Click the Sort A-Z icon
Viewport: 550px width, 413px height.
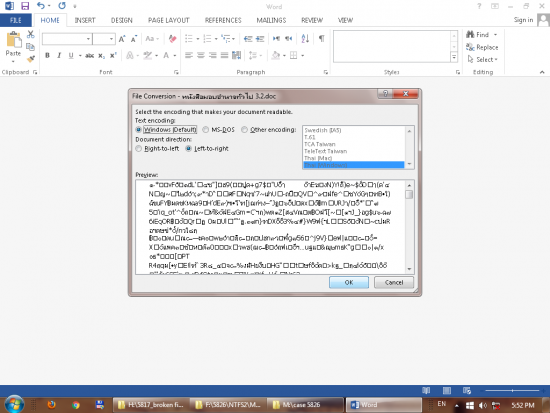[x=305, y=39]
